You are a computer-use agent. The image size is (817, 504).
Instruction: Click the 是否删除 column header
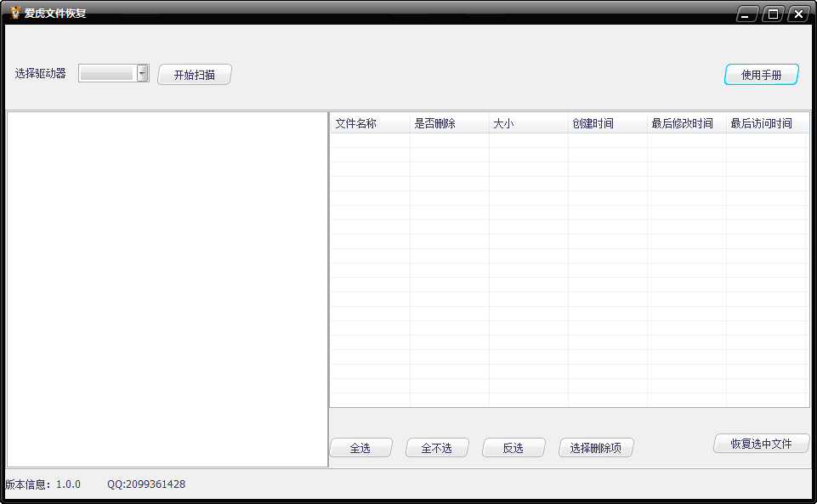coord(448,123)
